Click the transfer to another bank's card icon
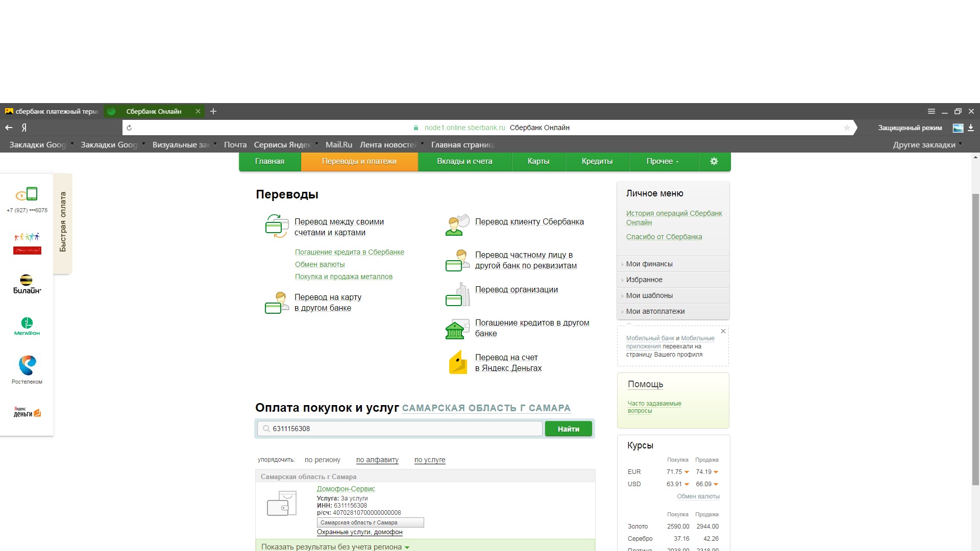This screenshot has width=980, height=551. click(277, 303)
